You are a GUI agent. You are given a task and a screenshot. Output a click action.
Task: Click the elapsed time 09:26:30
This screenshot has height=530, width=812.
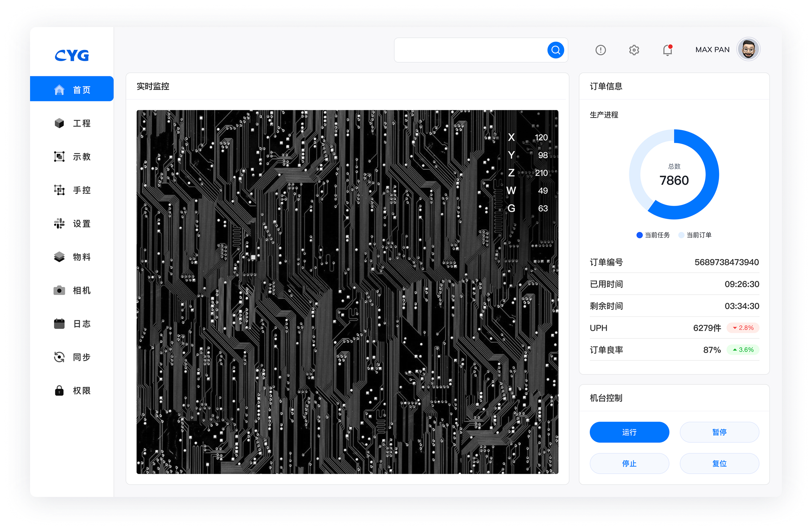pos(742,284)
